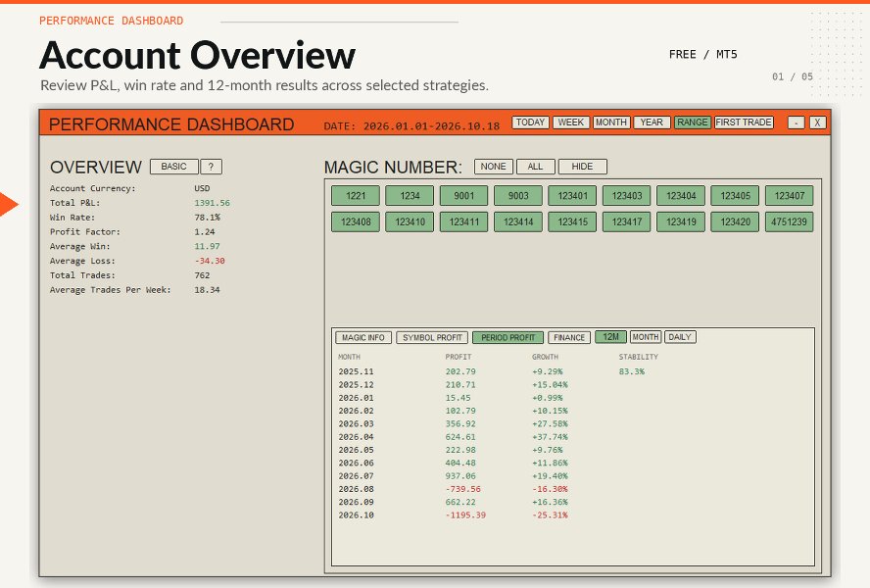Viewport: 870px width, 588px height.
Task: Toggle magic number 123420
Action: (735, 221)
